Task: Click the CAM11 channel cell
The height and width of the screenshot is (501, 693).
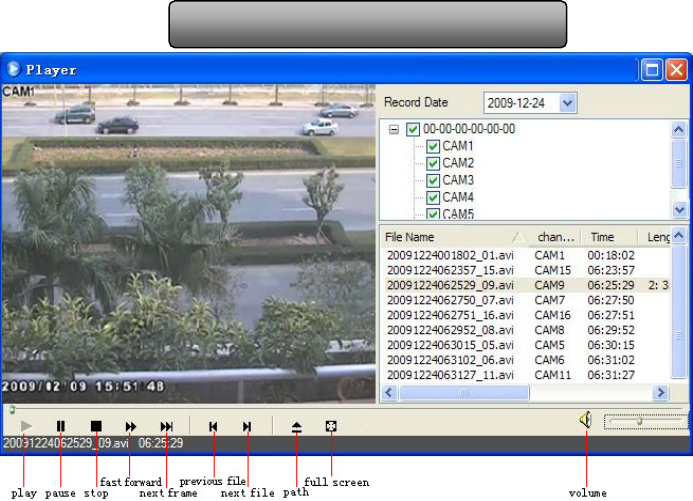Action: (x=552, y=375)
